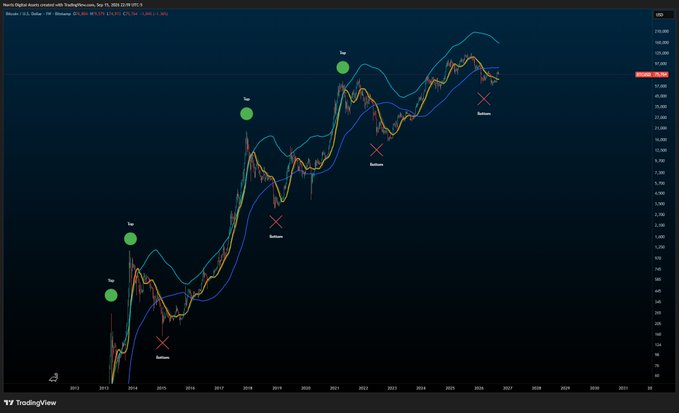Select the green Top circle above the 2018 peak
This screenshot has width=679, height=413.
(246, 114)
